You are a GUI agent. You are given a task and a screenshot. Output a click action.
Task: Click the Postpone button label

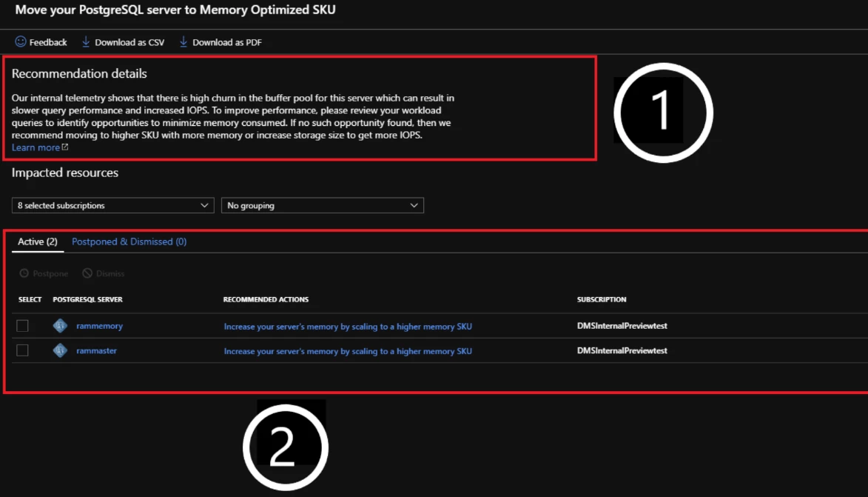(x=50, y=274)
